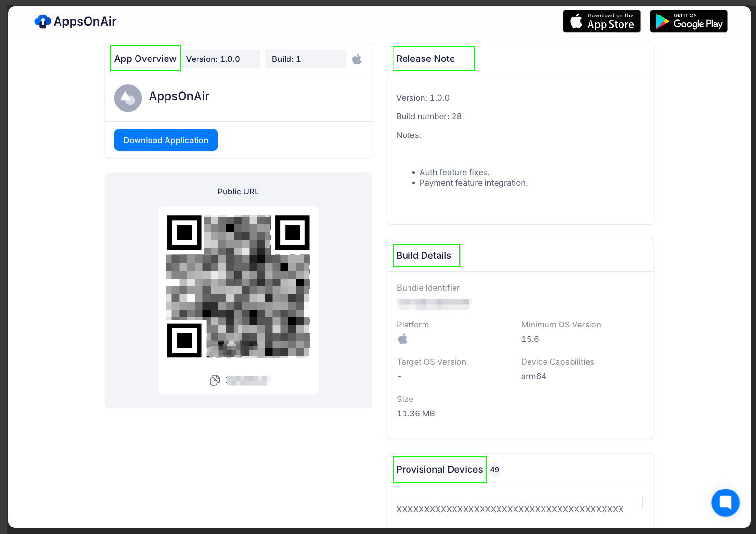Viewport: 756px width, 534px height.
Task: Click 'Build number: 28' in release note
Action: [429, 116]
